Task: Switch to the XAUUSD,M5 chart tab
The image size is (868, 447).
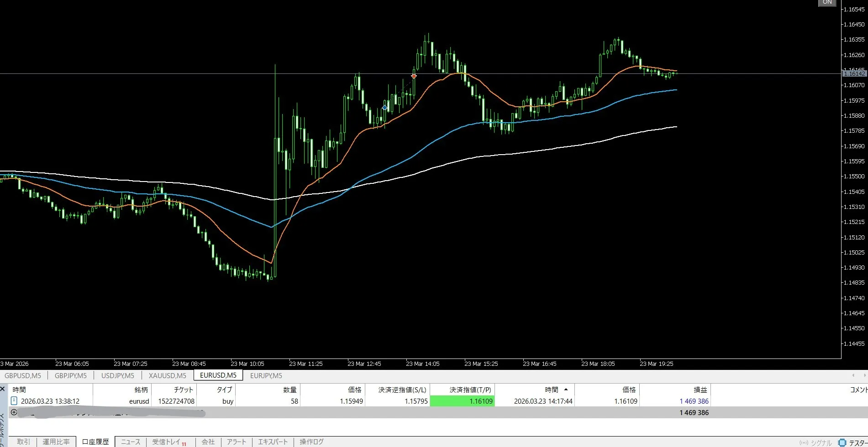Action: pos(167,375)
